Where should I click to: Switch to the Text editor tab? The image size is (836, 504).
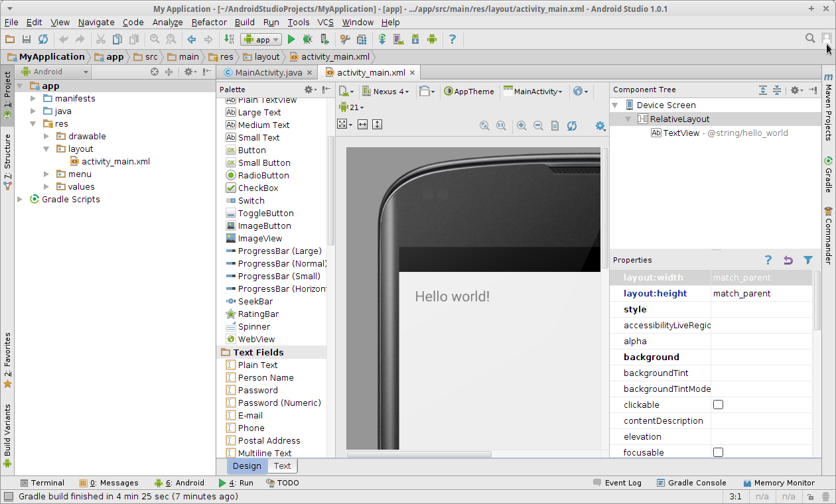282,466
